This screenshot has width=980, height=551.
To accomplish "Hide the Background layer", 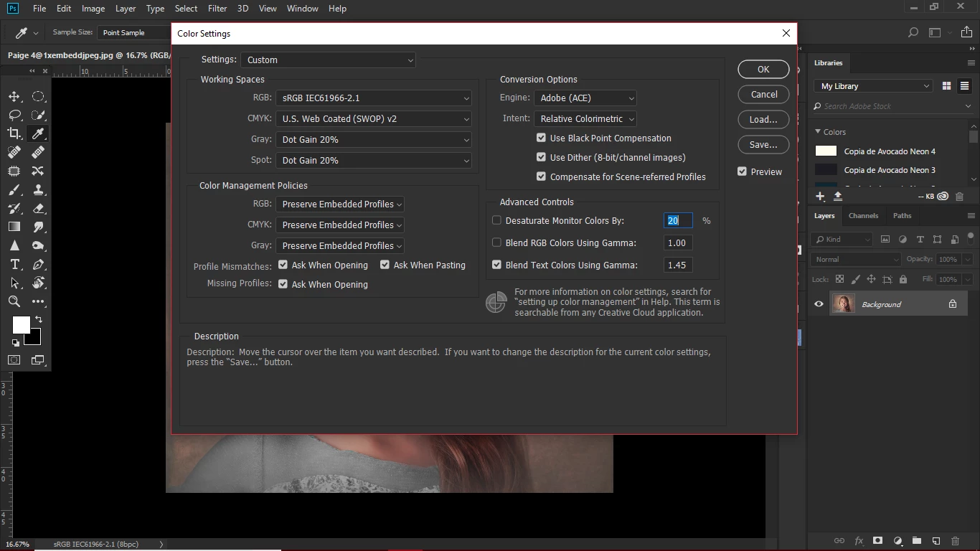I will tap(819, 304).
